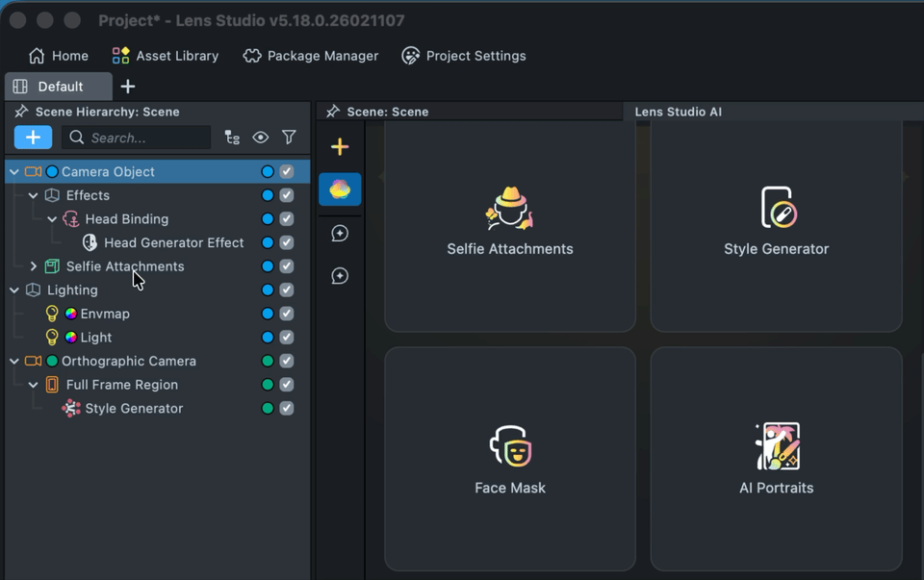Expand the Selfie Attachments tree item

(x=34, y=266)
